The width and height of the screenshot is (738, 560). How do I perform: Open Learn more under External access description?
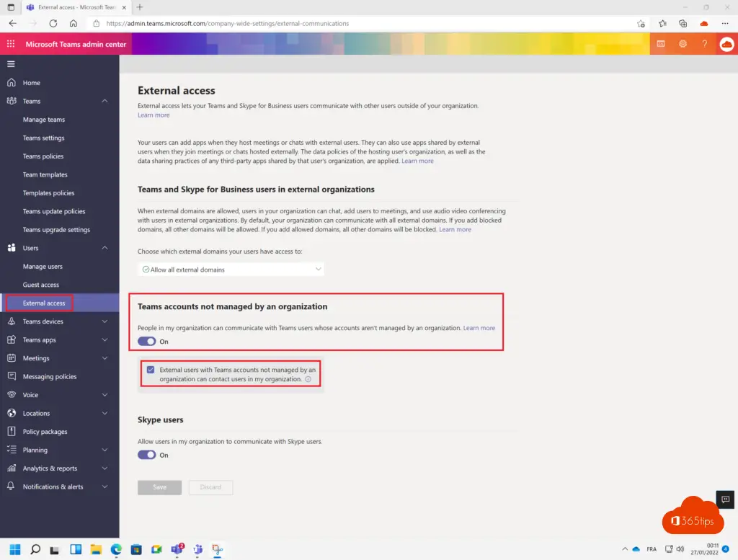tap(154, 115)
